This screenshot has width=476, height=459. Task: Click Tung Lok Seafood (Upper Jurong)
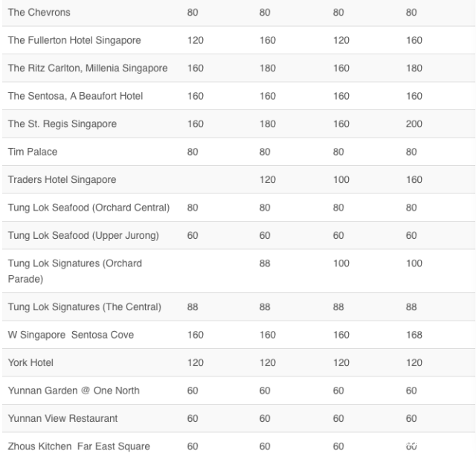83,236
